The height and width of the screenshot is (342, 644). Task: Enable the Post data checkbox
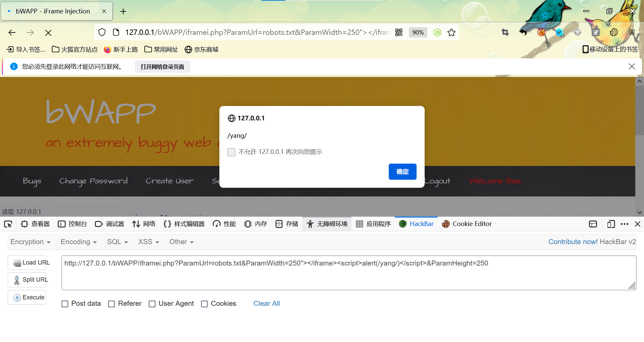point(65,304)
